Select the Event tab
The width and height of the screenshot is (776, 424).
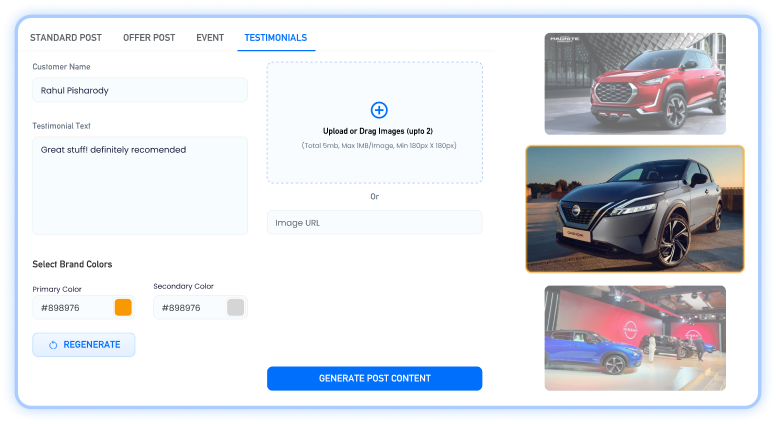pyautogui.click(x=210, y=38)
